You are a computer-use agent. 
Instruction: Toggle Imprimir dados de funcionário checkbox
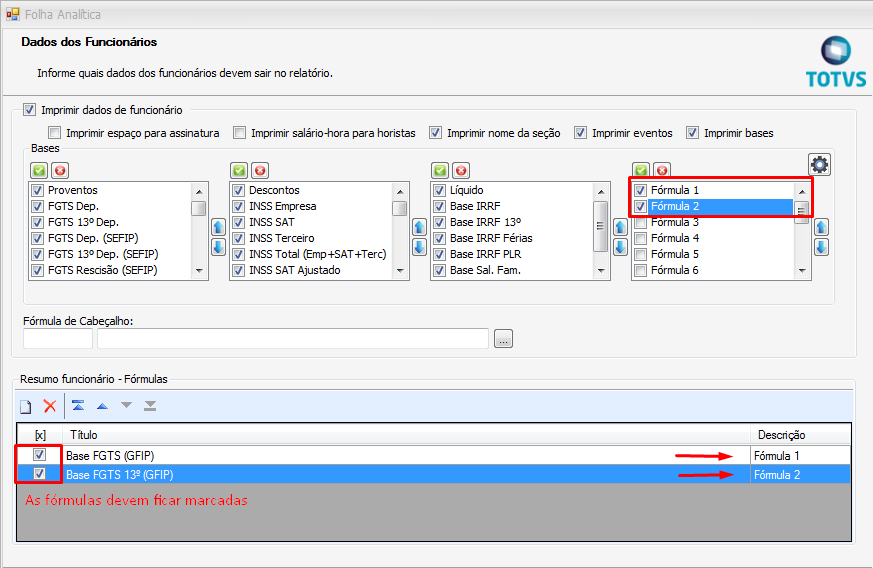[30, 110]
